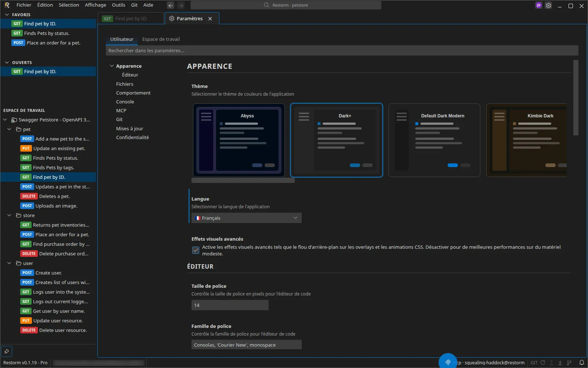Click the Taille de police field

230,305
